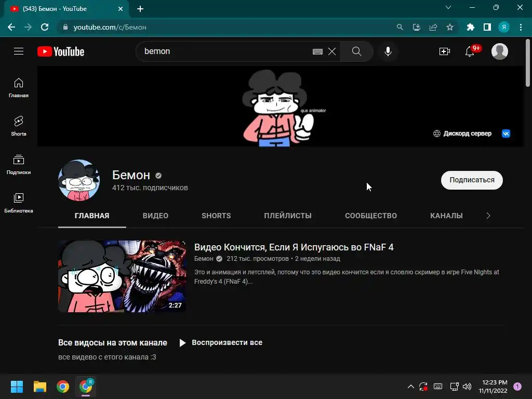Image resolution: width=532 pixels, height=399 pixels.
Task: Toggle Chrome side panel
Action: [487, 27]
